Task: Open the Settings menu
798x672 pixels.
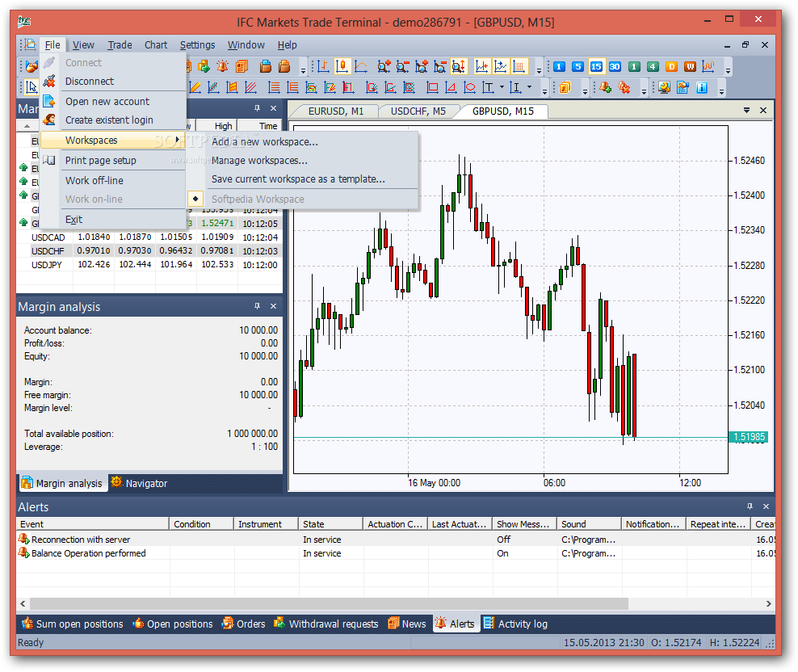Action: [197, 44]
